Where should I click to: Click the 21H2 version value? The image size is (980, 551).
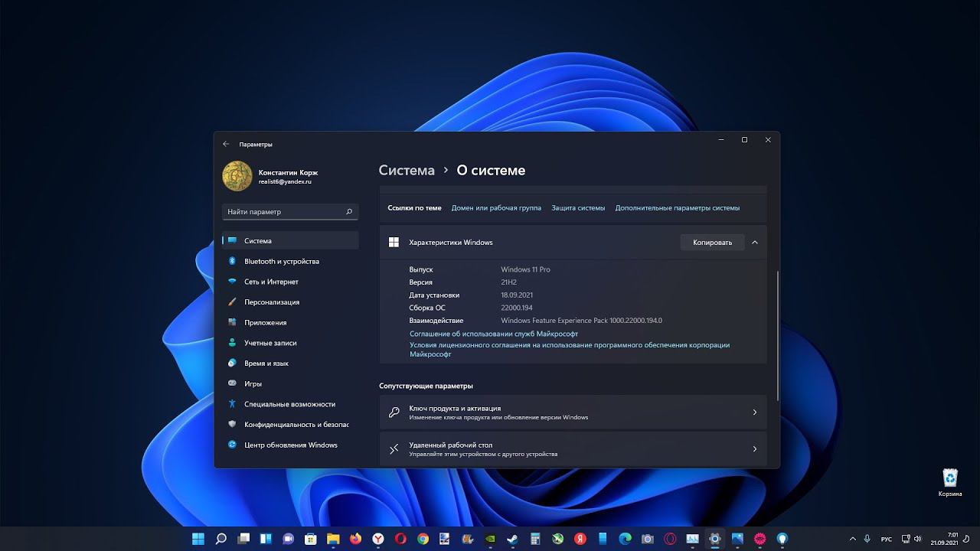pos(508,282)
